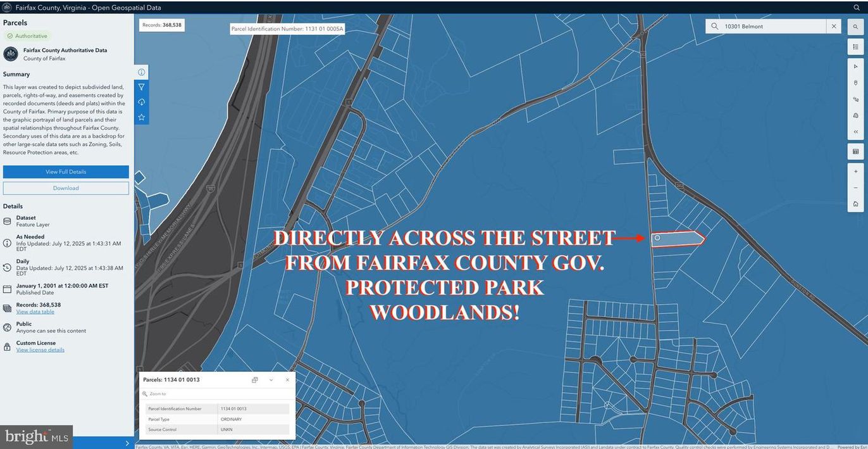
Task: Select the popup value '1134 01 0013'
Action: [233, 409]
